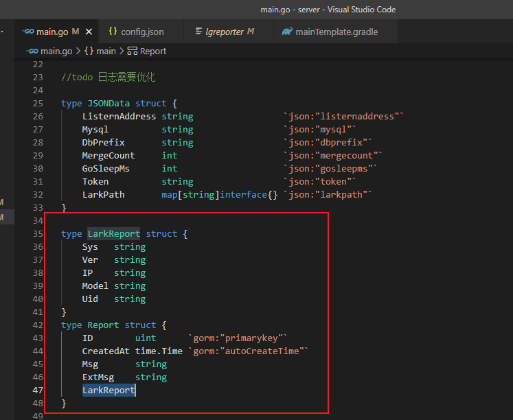
Task: Click the DbPrefix field name
Action: [104, 143]
